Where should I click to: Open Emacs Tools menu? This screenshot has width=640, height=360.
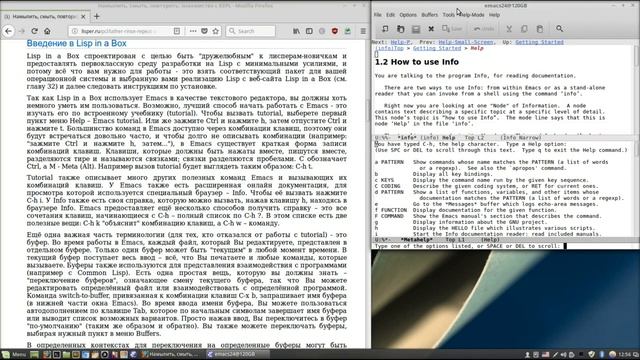[x=448, y=15]
